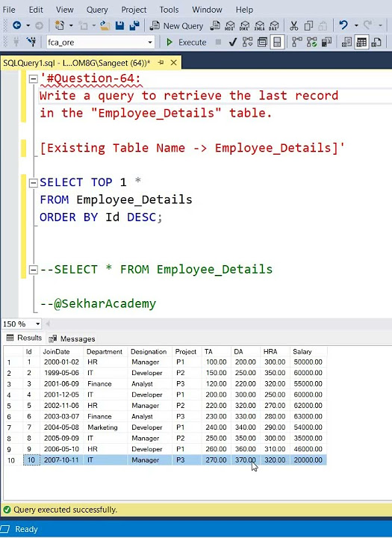Viewport: 392px width, 538px height.
Task: Open a DAX query from toolbar
Action: tap(274, 25)
